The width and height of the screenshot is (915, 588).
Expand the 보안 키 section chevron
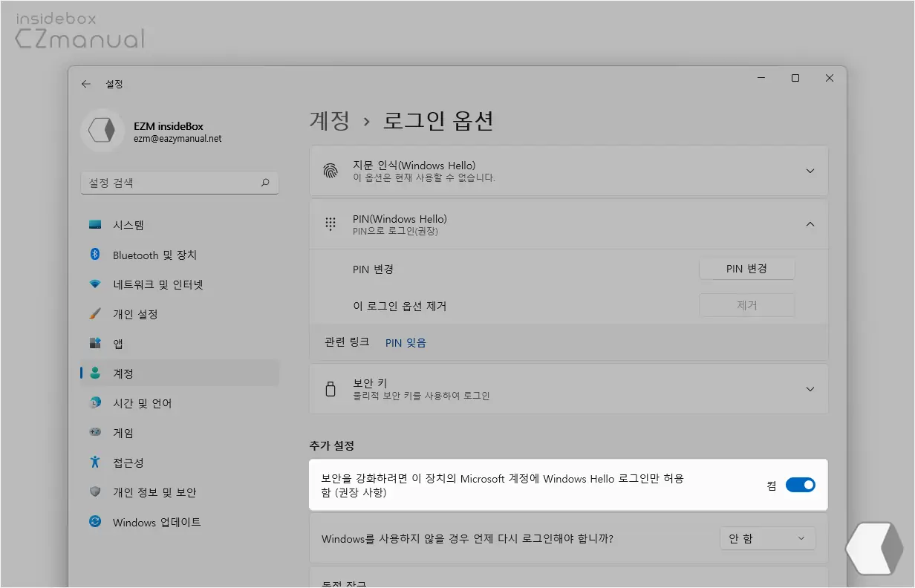[x=810, y=389]
